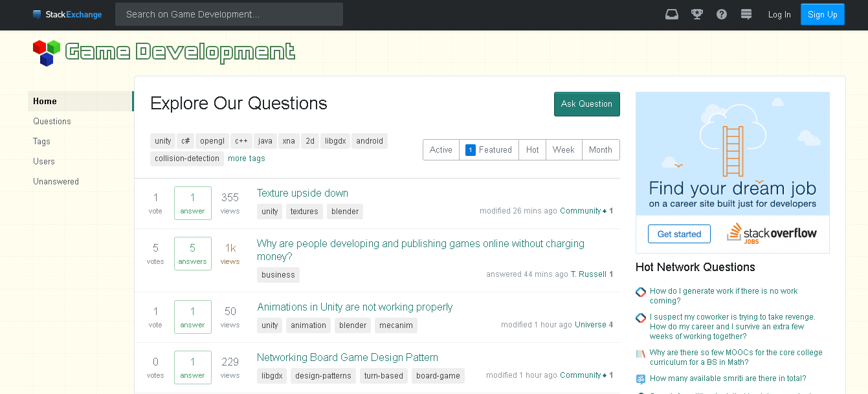868x394 pixels.
Task: Filter by the opengl tag
Action: (212, 141)
